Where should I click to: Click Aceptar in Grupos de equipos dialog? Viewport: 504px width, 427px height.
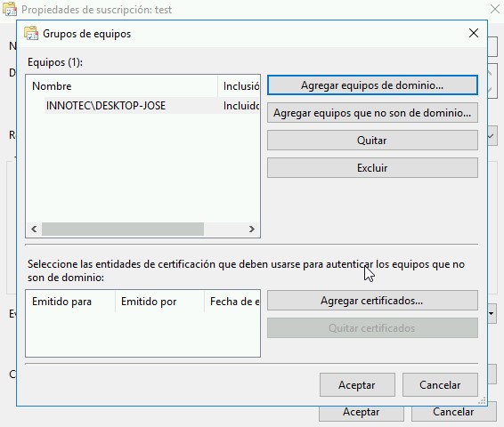pyautogui.click(x=357, y=385)
